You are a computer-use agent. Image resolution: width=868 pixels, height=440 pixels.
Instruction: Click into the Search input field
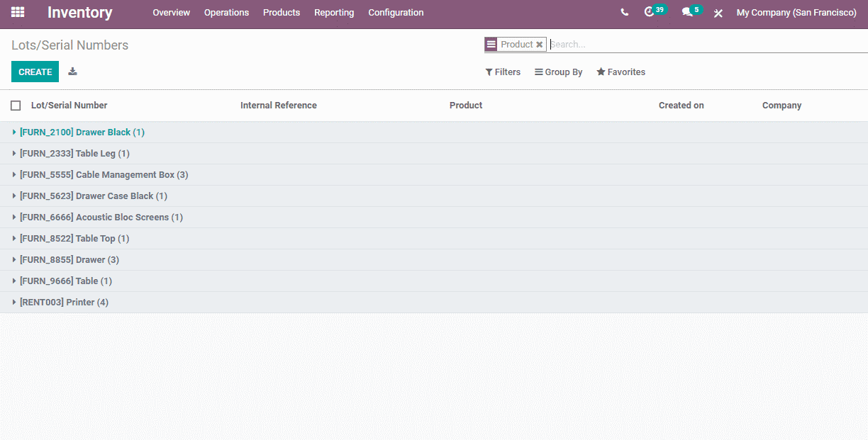pos(708,45)
